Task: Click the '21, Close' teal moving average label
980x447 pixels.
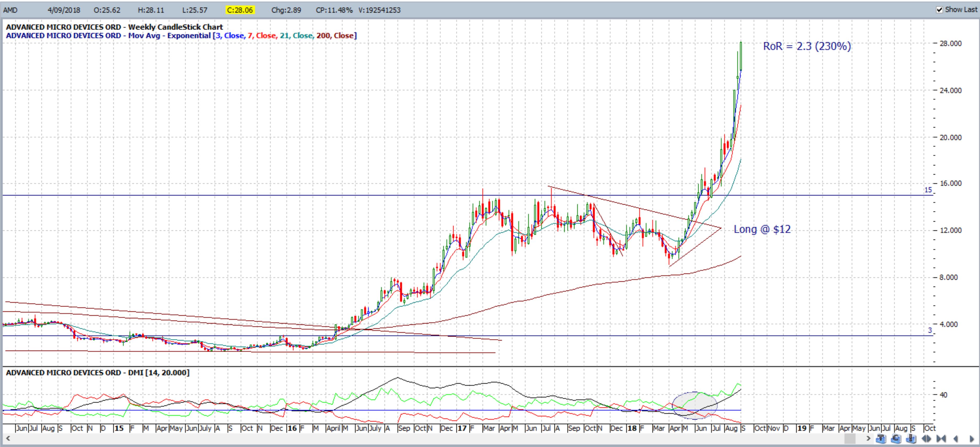Action: 296,36
